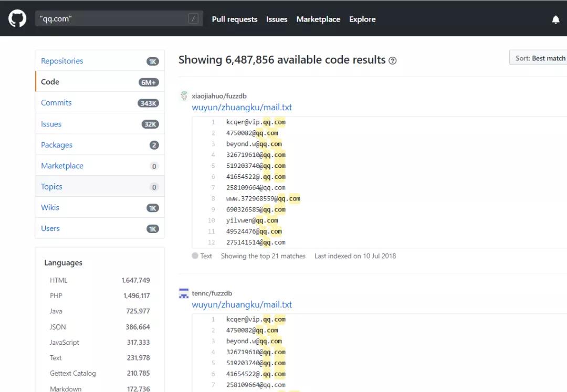
Task: Open first wuyun/zhuangku/mail.txt file link
Action: click(241, 107)
